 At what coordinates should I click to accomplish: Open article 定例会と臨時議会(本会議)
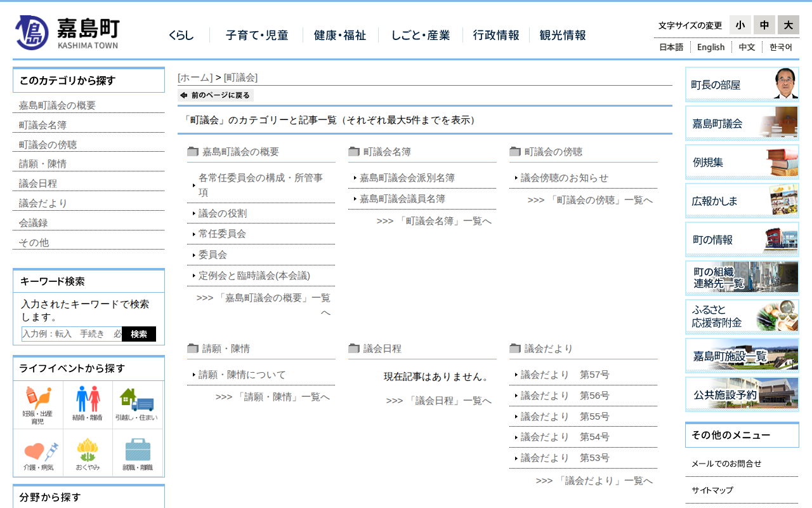point(254,276)
